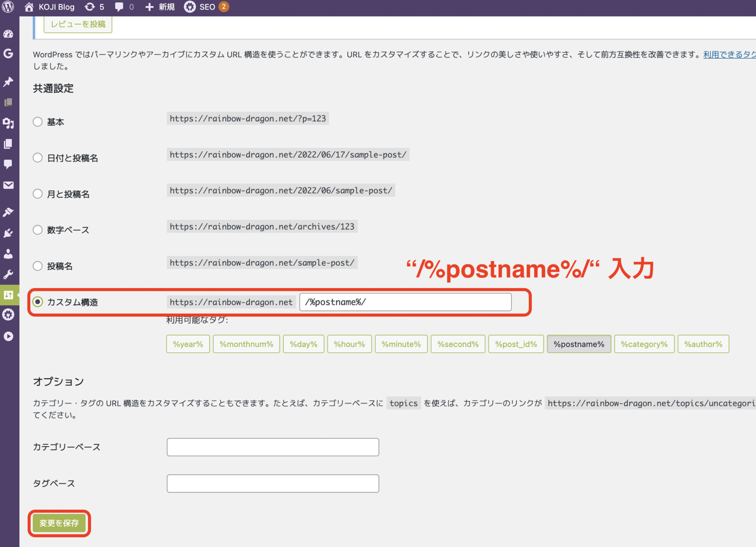Open the Site Kit G icon in sidebar
This screenshot has height=547, width=756.
tap(8, 53)
